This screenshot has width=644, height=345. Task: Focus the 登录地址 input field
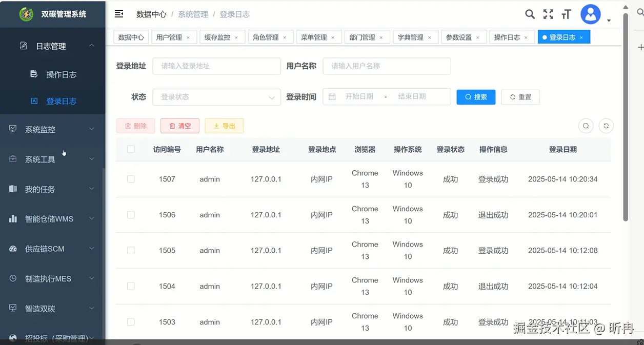tap(216, 66)
